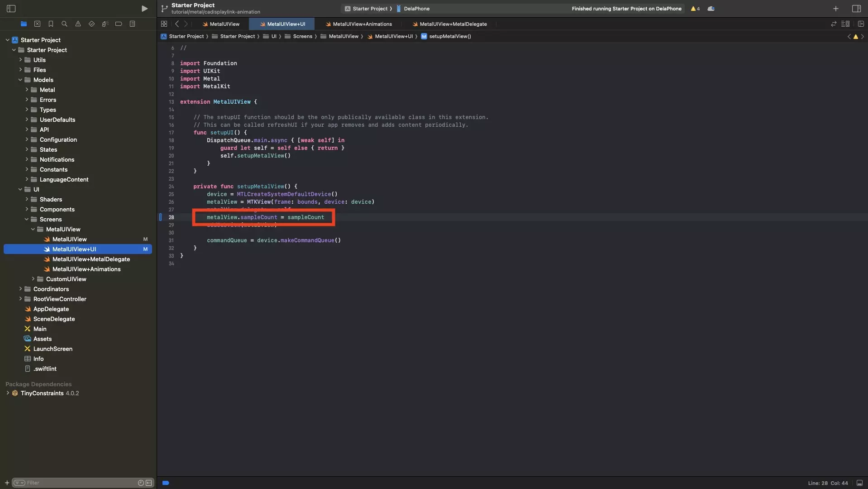Expand the CustomUIView folder
This screenshot has height=489, width=868.
[33, 279]
